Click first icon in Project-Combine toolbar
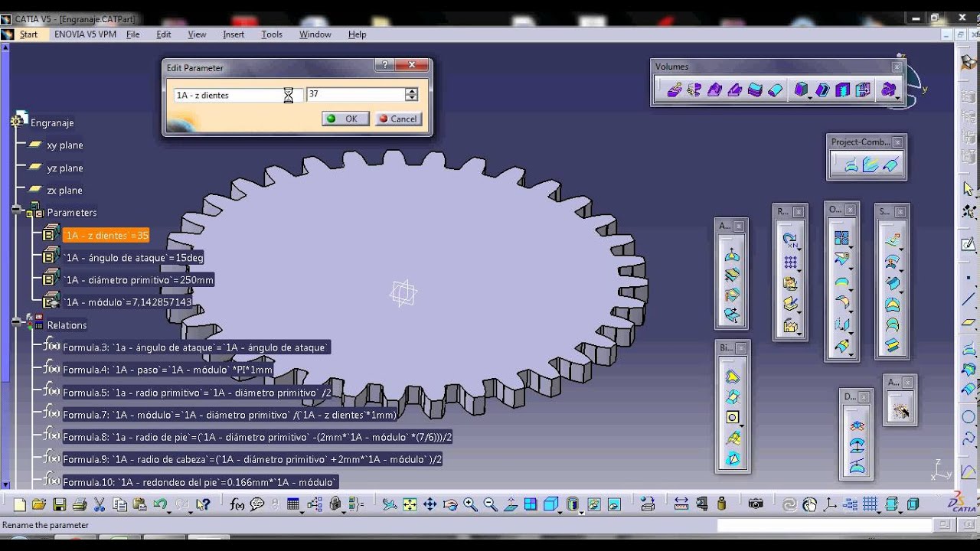The image size is (980, 551). point(850,165)
